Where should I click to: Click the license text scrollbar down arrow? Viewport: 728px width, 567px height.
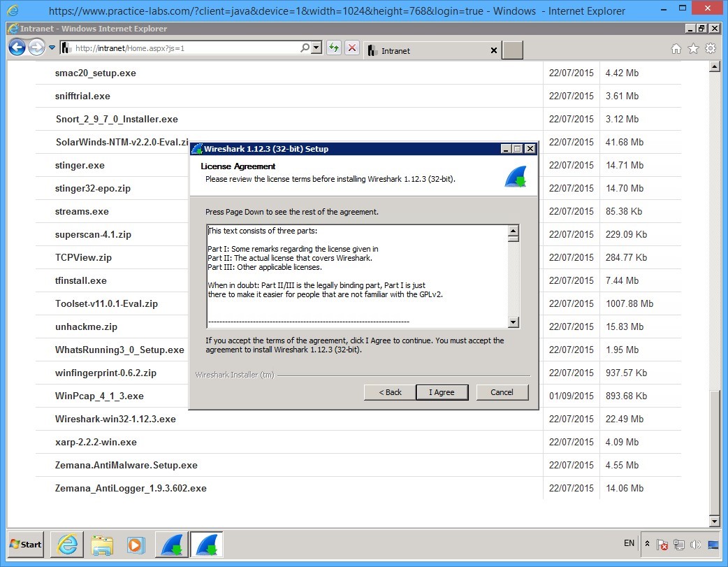click(514, 322)
